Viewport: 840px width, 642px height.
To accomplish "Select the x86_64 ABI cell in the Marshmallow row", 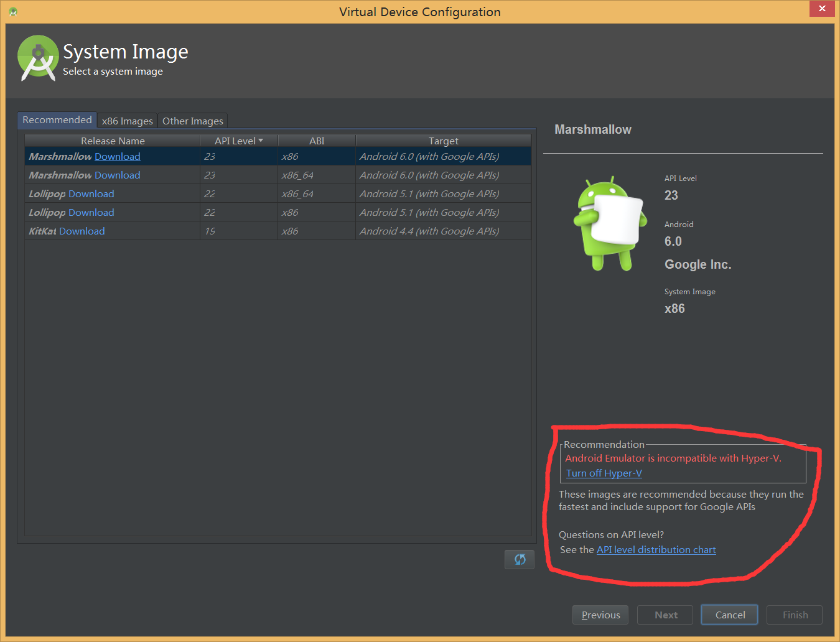I will [317, 175].
